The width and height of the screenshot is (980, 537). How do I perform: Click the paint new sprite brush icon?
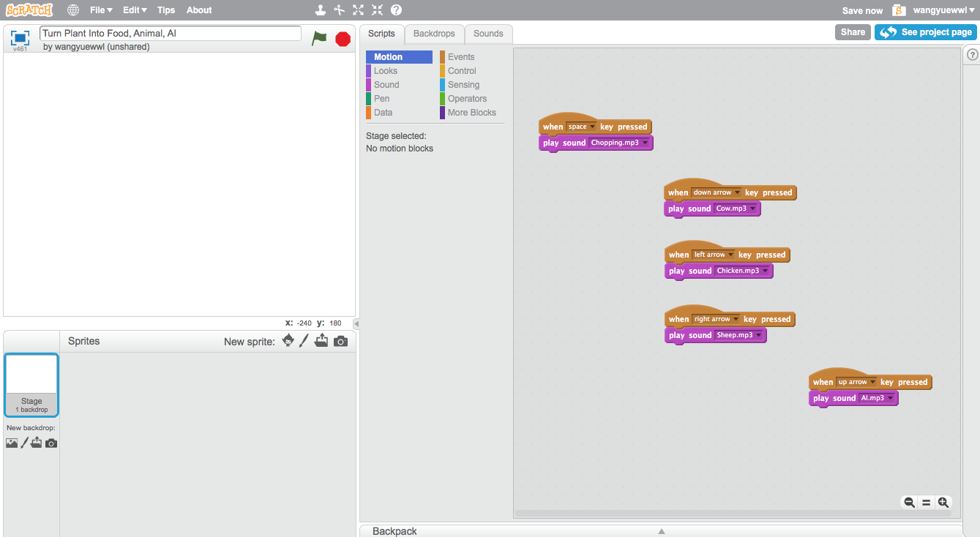[x=304, y=341]
